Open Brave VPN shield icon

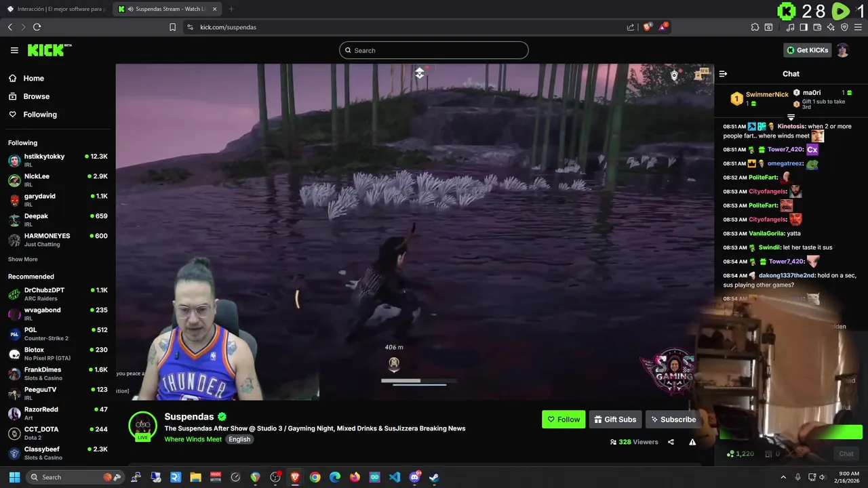[844, 27]
